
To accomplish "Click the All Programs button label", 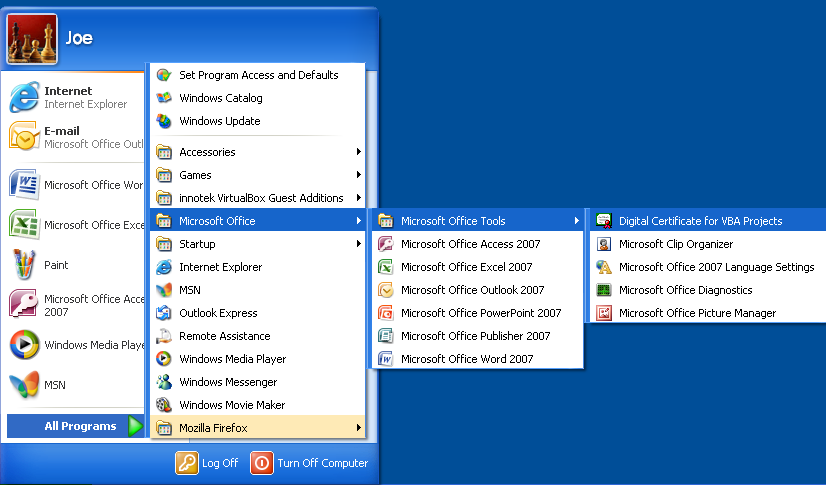I will 80,426.
